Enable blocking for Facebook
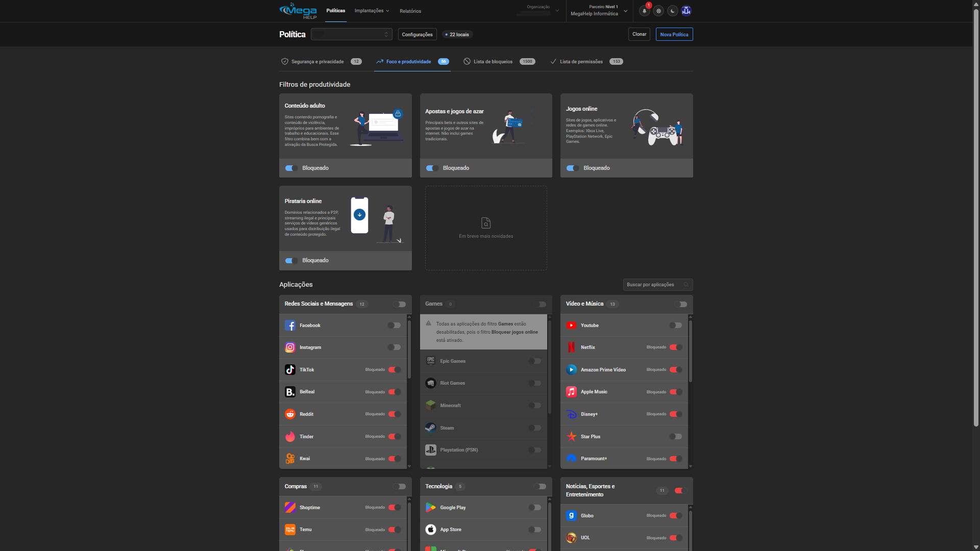Screen dimensions: 980x551 (394, 325)
